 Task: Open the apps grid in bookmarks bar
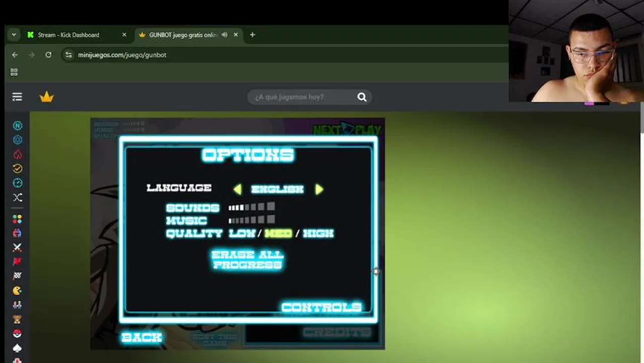(14, 73)
